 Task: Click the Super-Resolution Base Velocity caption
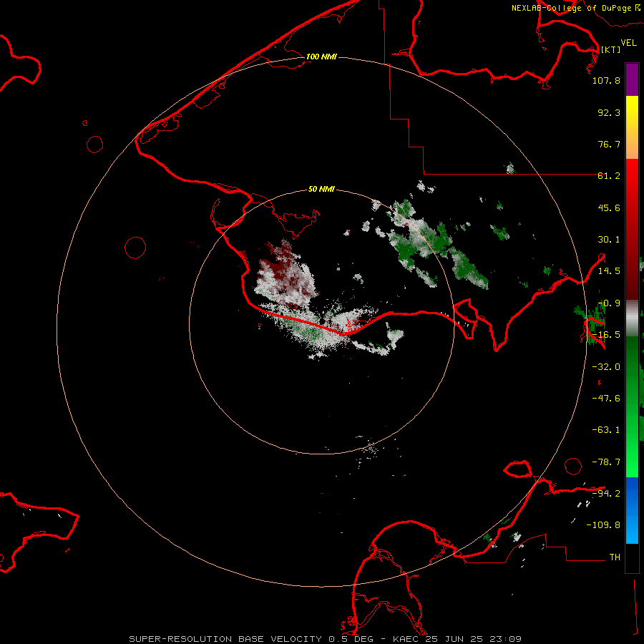325,639
